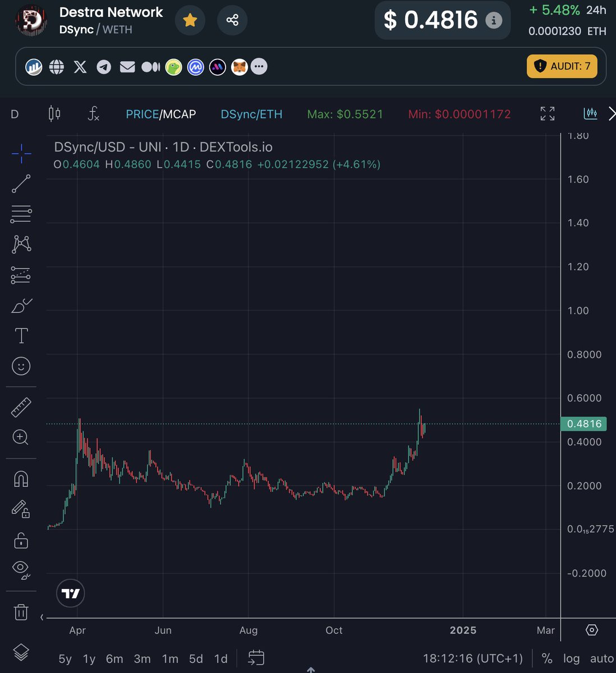The height and width of the screenshot is (673, 616).
Task: Open the AUDIT: 7 badge
Action: 562,66
